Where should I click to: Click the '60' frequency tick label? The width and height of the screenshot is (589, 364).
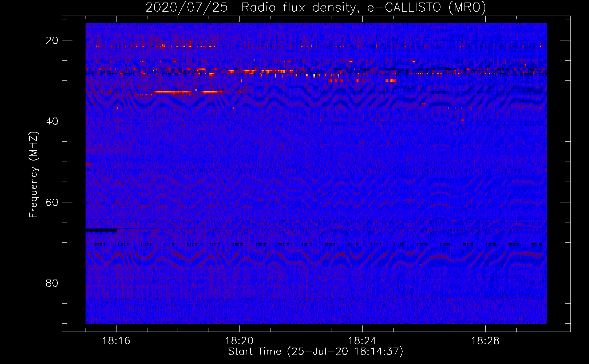[x=52, y=202]
